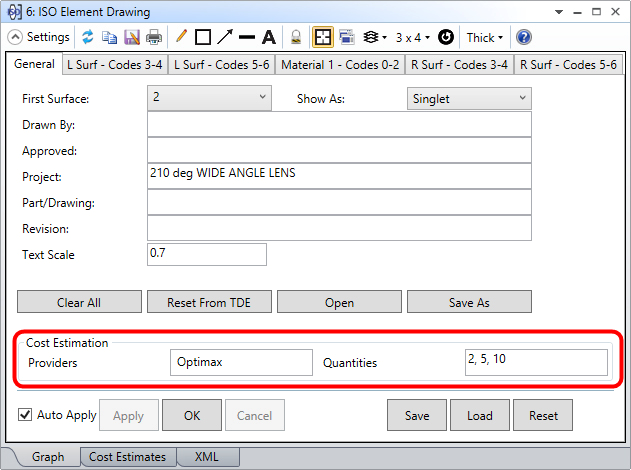Click the refresh/update icon in toolbar
The width and height of the screenshot is (631, 470).
pos(88,37)
